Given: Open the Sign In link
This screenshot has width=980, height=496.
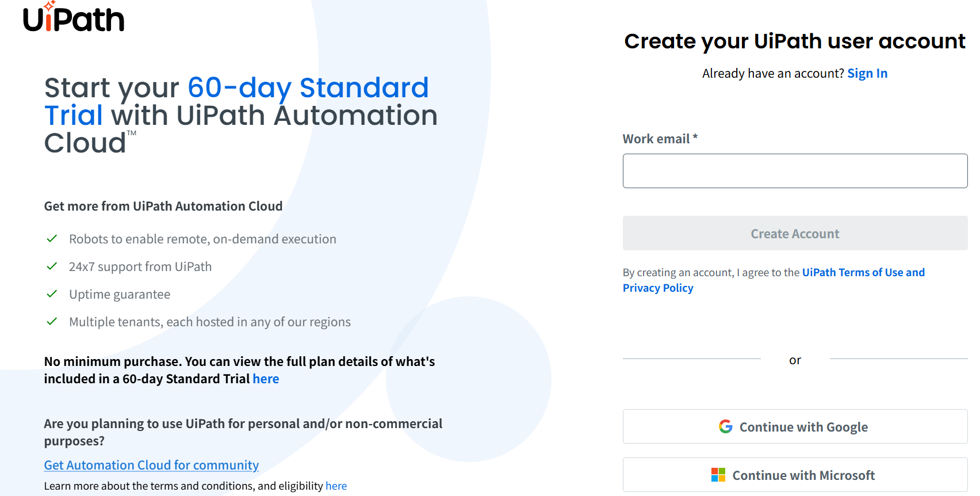Looking at the screenshot, I should point(867,74).
